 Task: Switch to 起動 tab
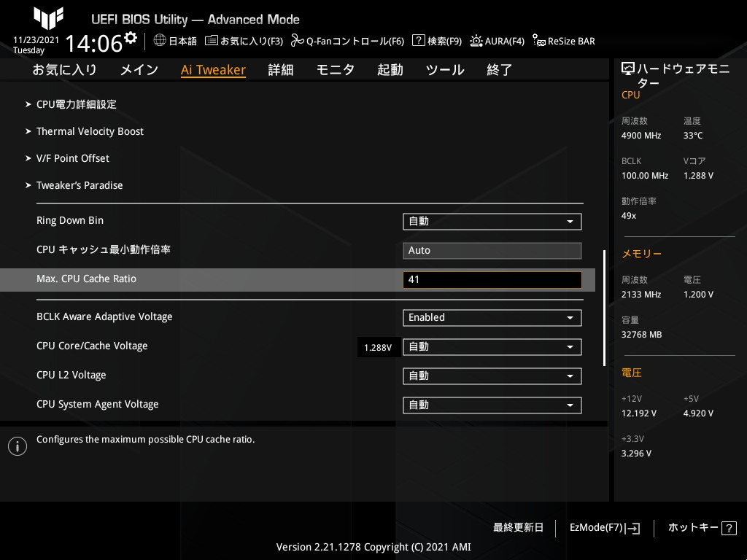click(390, 70)
